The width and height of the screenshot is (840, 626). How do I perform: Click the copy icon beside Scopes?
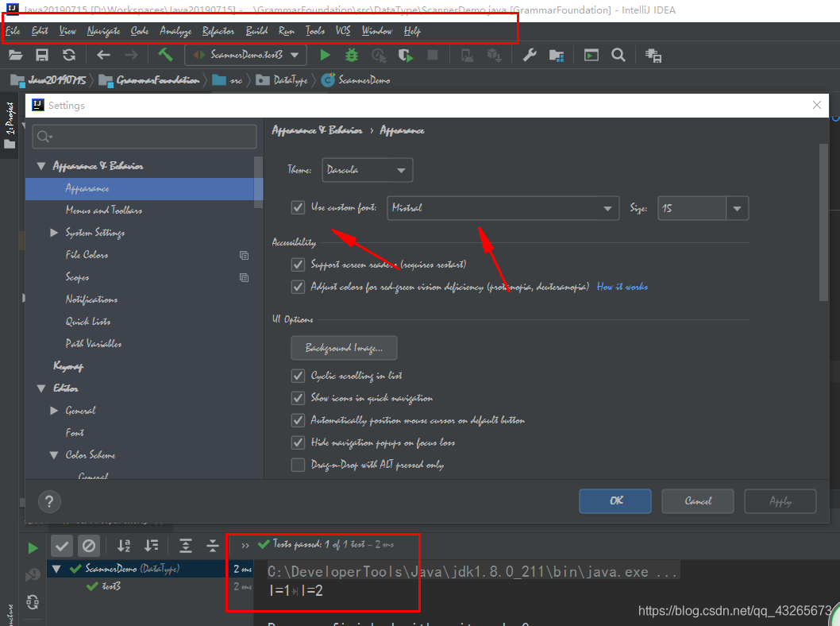point(245,277)
